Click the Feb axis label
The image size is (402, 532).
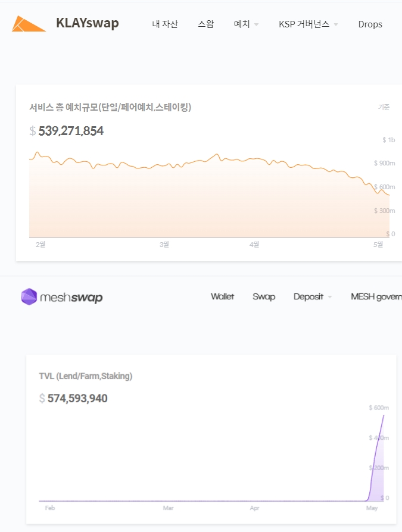50,508
